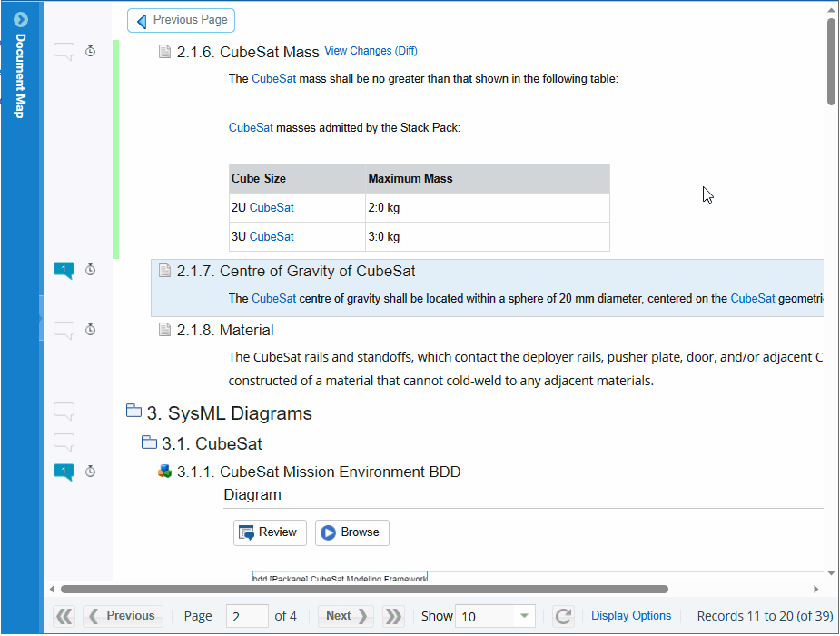This screenshot has width=840, height=636.
Task: Jump to the first page arrows
Action: [64, 616]
